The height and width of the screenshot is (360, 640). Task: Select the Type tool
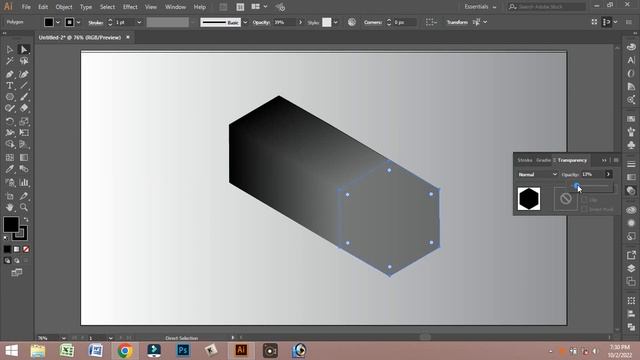(x=10, y=86)
